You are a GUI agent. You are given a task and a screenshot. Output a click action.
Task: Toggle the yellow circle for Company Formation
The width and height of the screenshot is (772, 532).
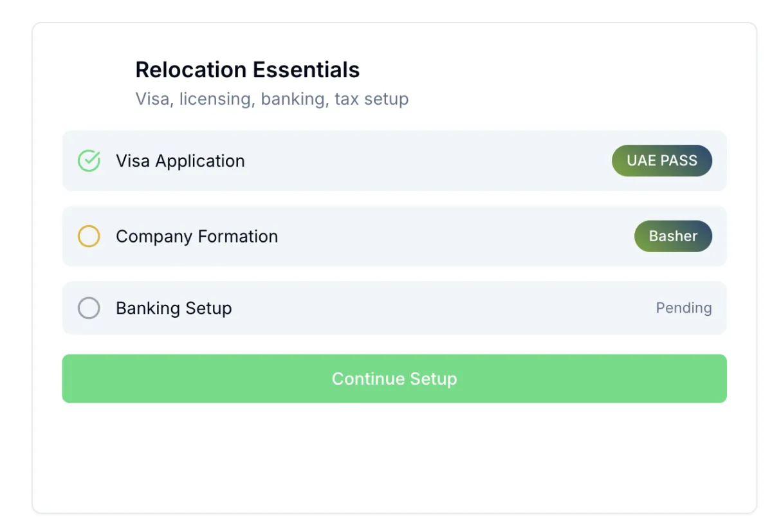89,236
